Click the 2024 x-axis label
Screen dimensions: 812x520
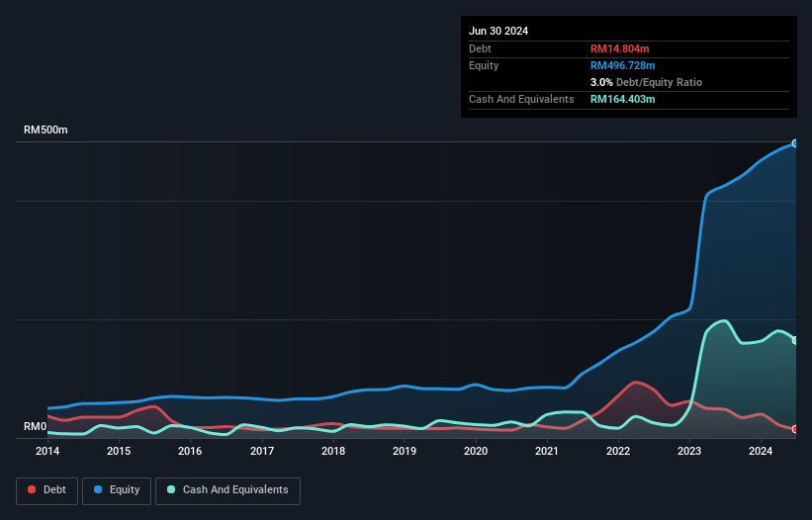(x=761, y=451)
